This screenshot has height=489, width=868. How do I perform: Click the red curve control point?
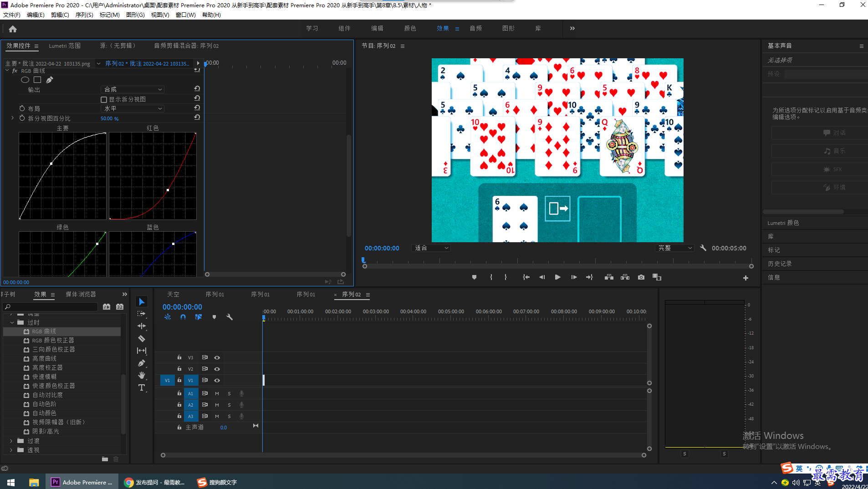click(x=168, y=190)
